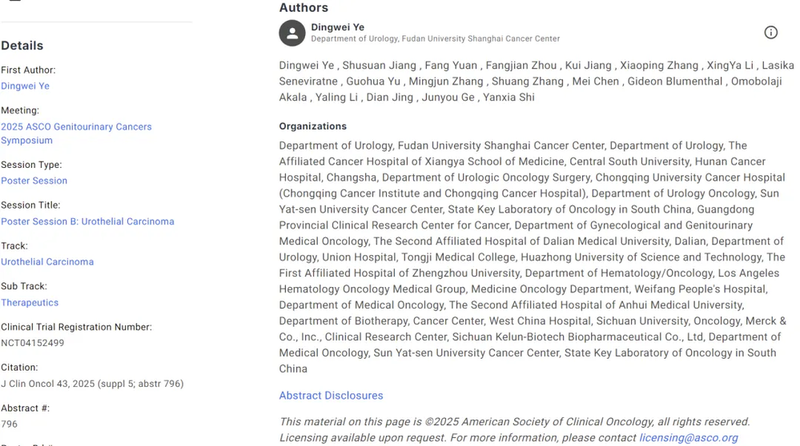Click the author avatar icon
Screen dimensions: 800x446
tap(291, 33)
